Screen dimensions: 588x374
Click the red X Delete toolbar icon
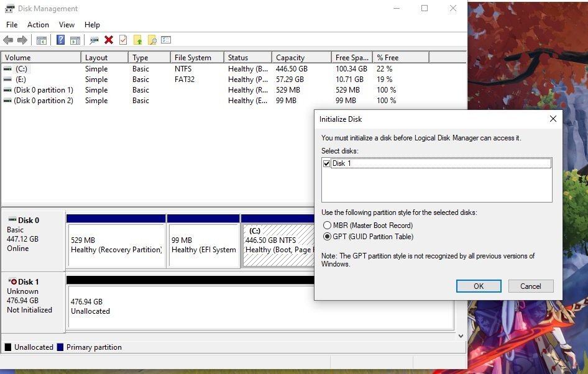coord(109,40)
